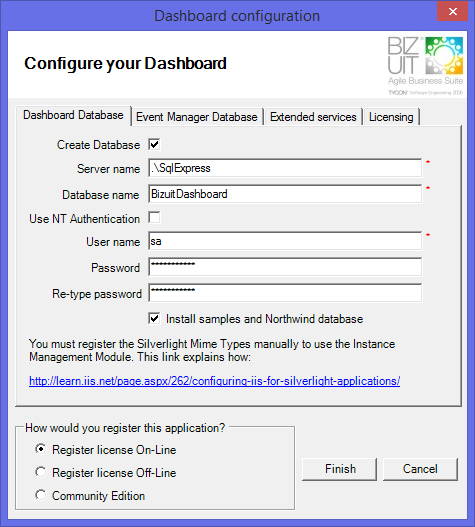Viewport: 475px width, 527px height.
Task: Click the User name text box
Action: pos(285,241)
